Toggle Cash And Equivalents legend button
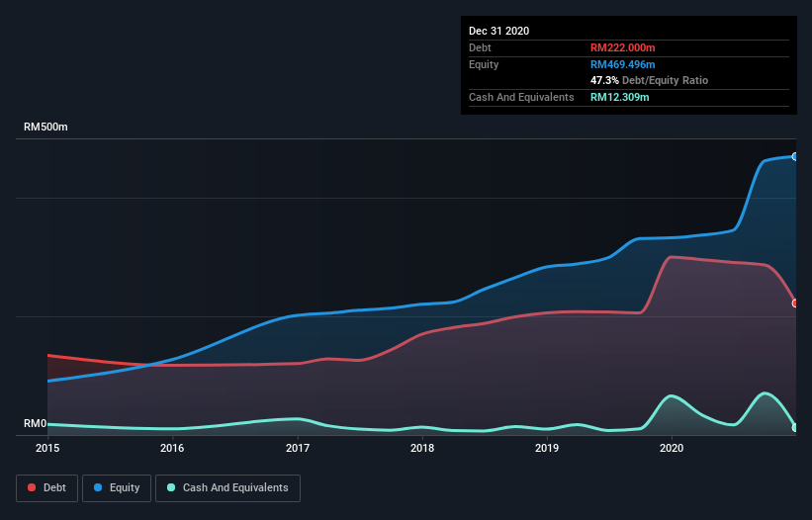This screenshot has height=520, width=812. pos(227,488)
